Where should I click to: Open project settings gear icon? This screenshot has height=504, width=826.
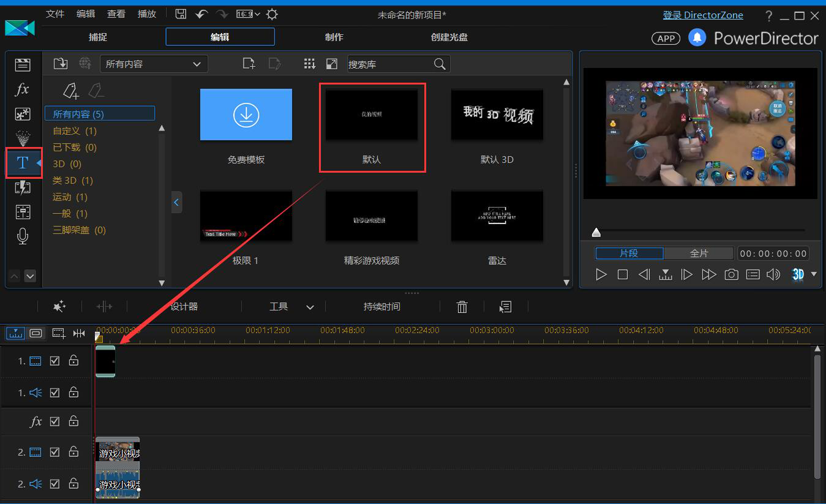(x=272, y=14)
